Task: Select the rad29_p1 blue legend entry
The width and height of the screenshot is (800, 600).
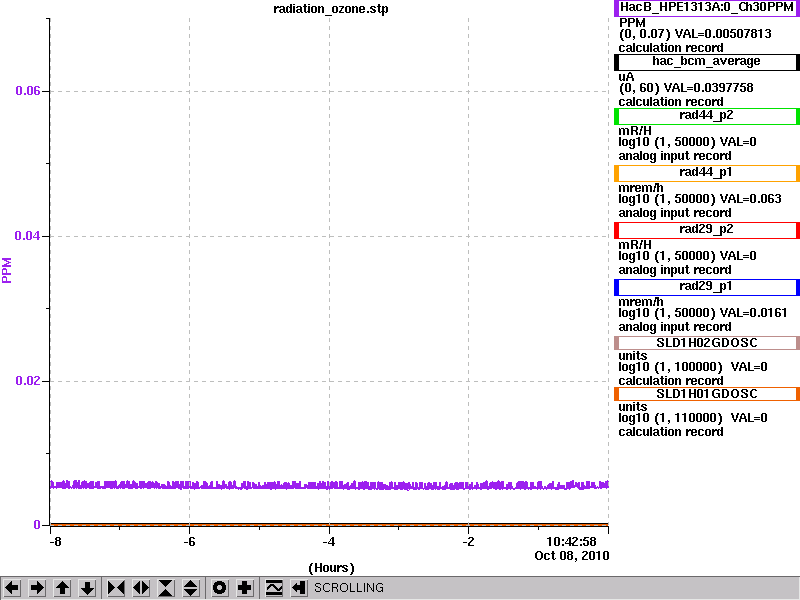Action: click(x=707, y=287)
